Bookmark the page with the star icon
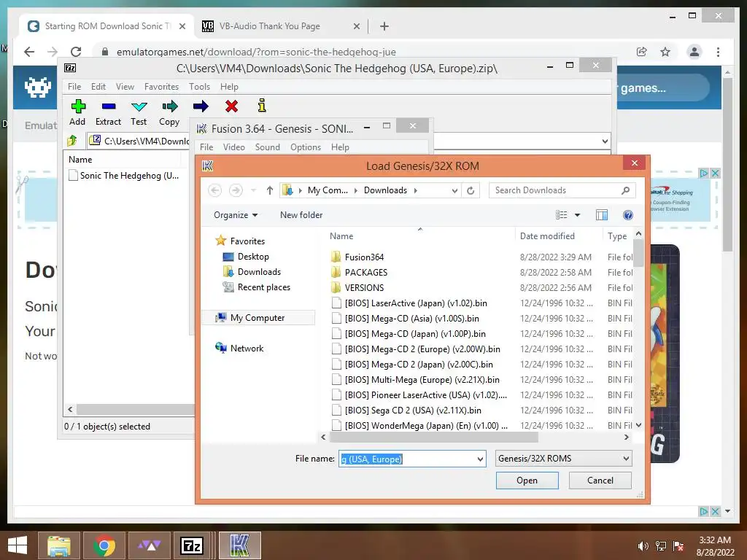747x560 pixels. 665,52
